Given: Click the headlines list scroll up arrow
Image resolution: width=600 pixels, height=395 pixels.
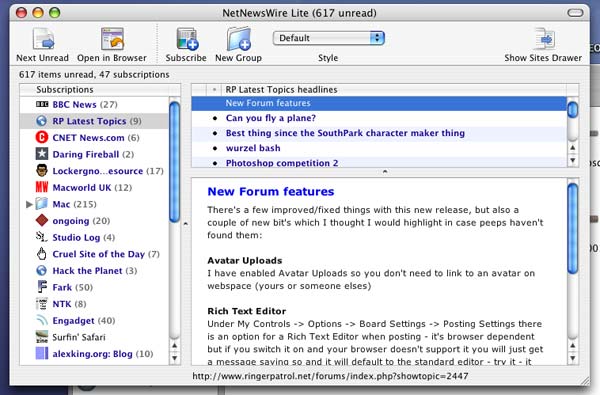Looking at the screenshot, I should (573, 148).
